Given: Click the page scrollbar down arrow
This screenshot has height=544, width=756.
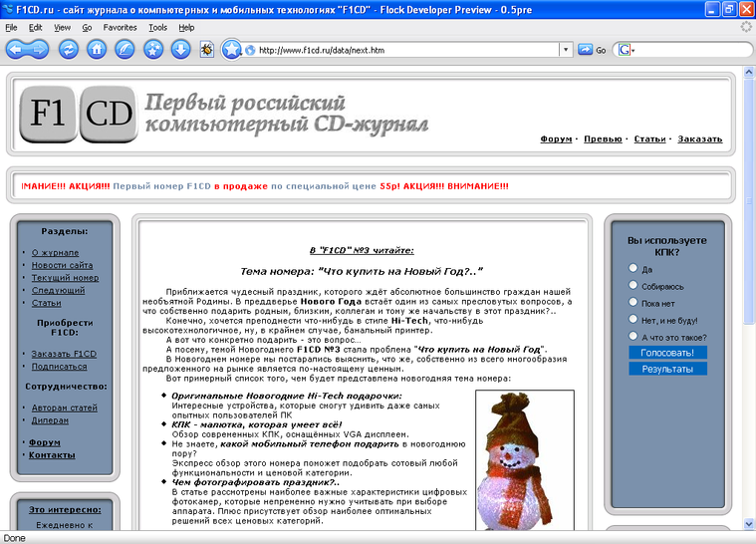Looking at the screenshot, I should (749, 524).
